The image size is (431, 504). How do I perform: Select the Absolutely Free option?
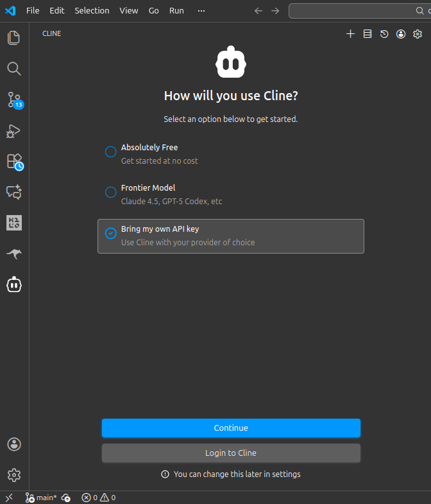pos(110,152)
